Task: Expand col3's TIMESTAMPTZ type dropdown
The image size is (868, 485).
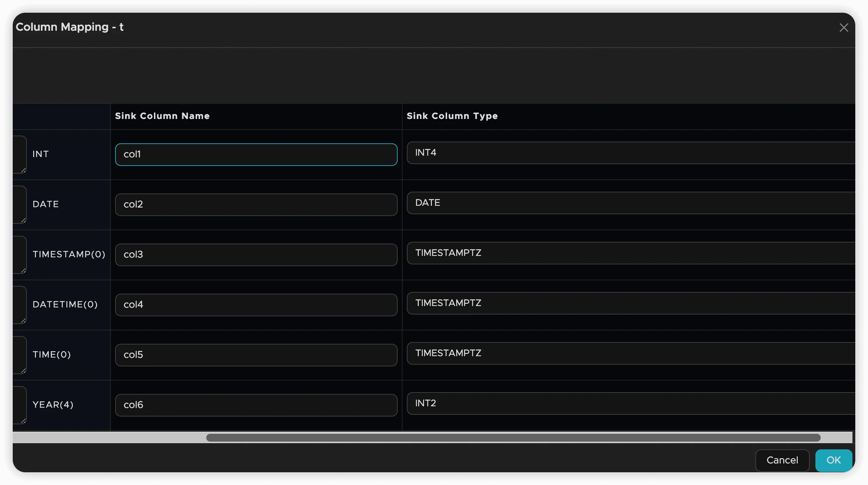Action: tap(630, 253)
